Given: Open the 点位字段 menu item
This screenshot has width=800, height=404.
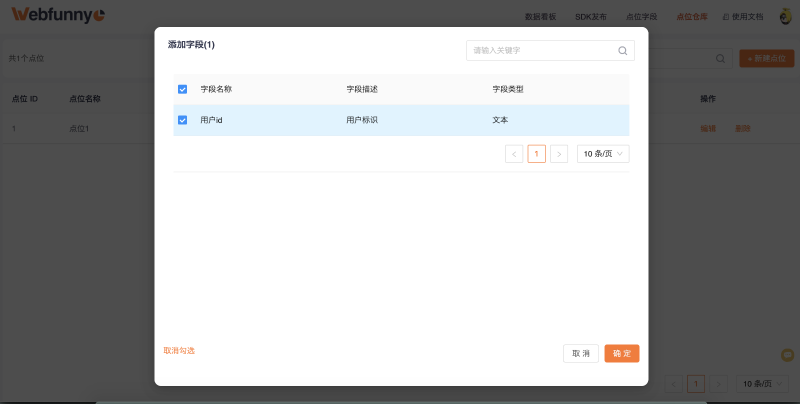Looking at the screenshot, I should pyautogui.click(x=641, y=16).
